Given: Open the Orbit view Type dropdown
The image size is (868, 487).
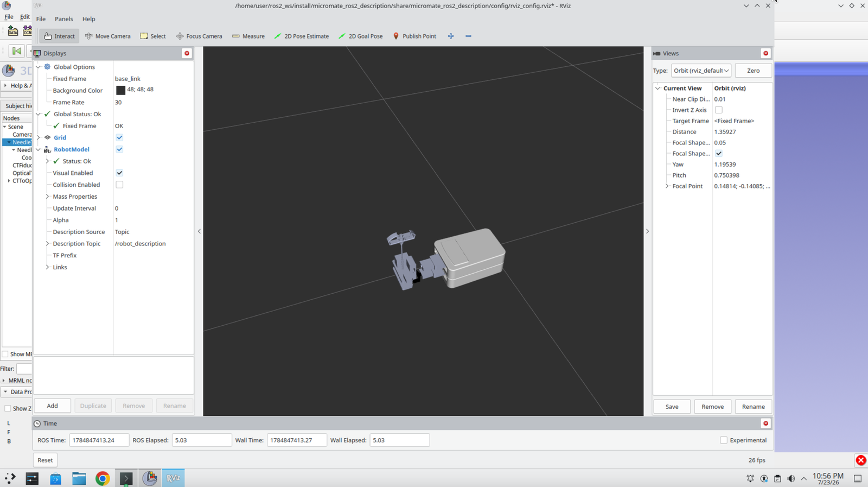Looking at the screenshot, I should point(701,71).
